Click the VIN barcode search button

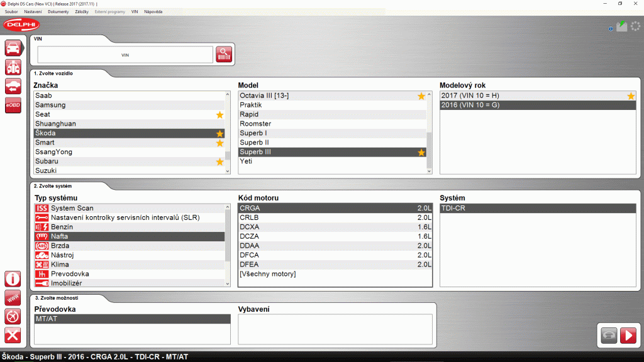224,55
